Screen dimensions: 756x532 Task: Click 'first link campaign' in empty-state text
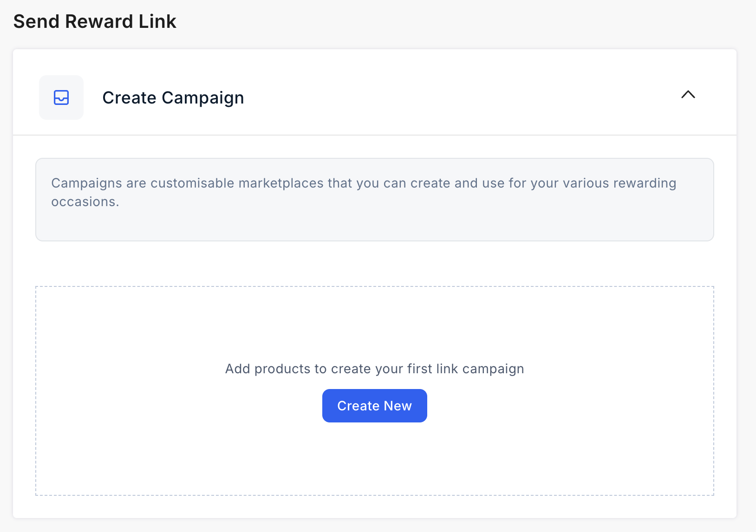(x=465, y=369)
